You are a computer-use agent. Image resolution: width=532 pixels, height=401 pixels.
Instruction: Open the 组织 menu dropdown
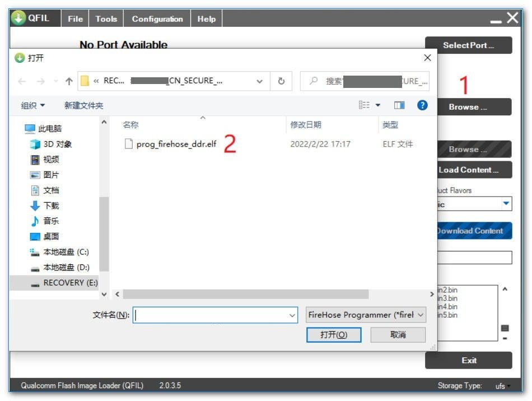click(32, 105)
